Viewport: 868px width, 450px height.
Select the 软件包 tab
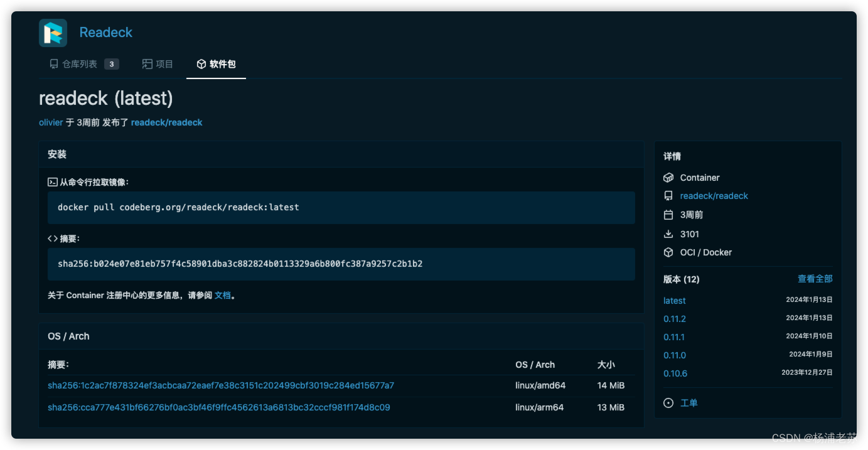pyautogui.click(x=216, y=64)
